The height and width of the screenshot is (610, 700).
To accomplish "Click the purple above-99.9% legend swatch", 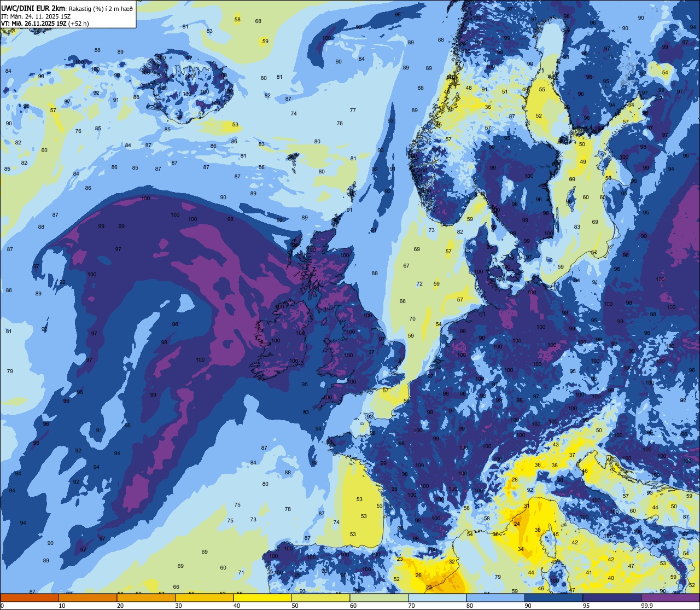I will [x=670, y=597].
